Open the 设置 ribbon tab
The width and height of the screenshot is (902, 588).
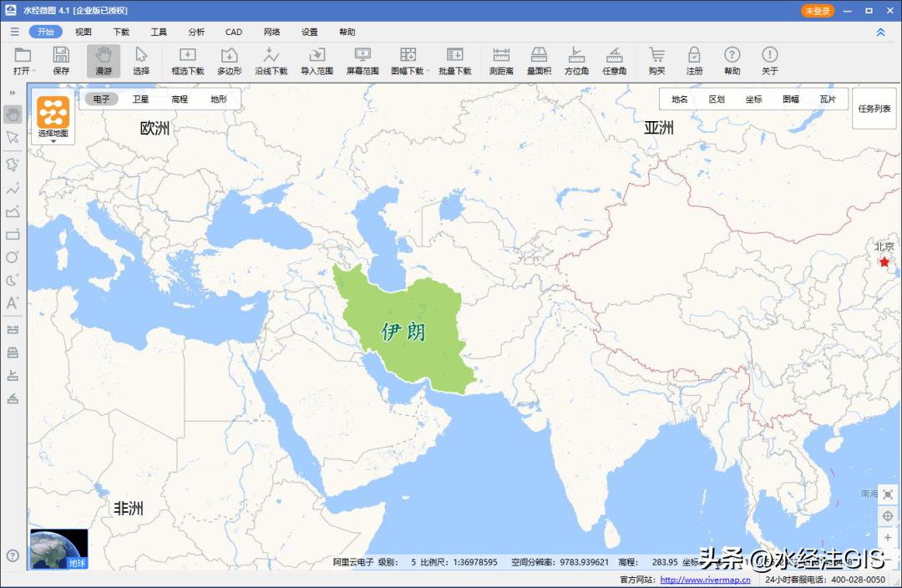click(310, 32)
